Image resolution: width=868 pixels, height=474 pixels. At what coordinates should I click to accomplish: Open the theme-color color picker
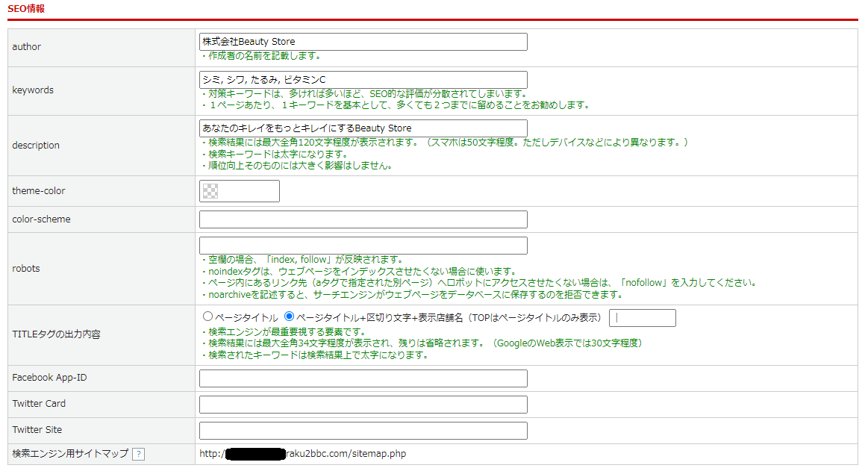click(239, 191)
